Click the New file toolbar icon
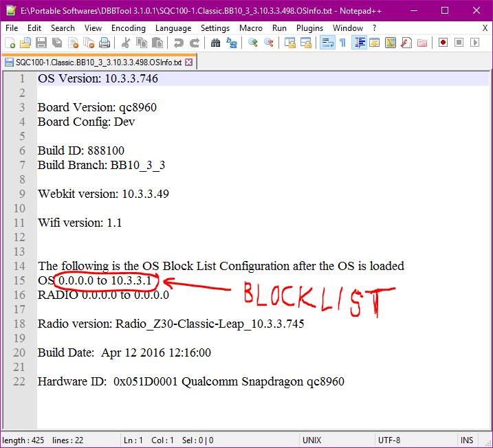This screenshot has width=493, height=448. (x=10, y=43)
